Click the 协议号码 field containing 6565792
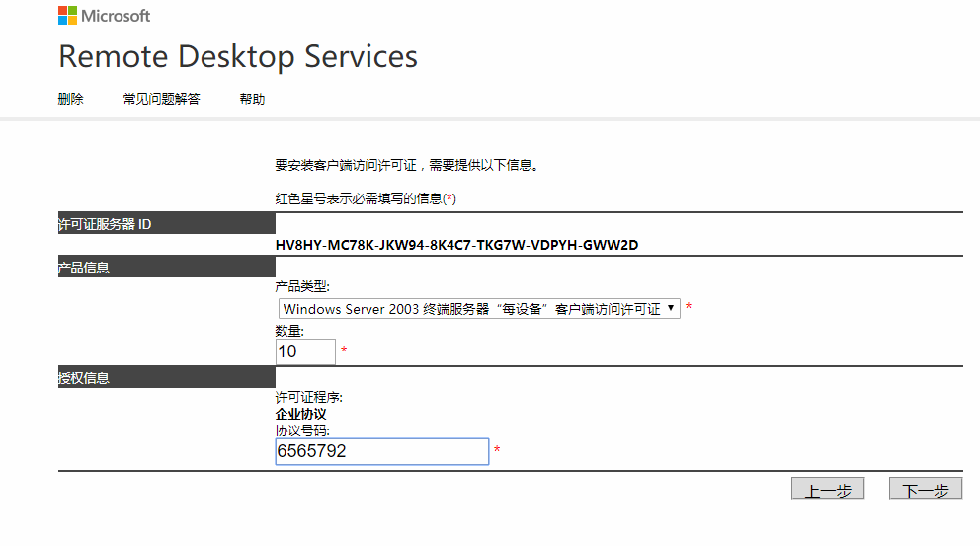Viewport: 980px width, 546px height. click(381, 451)
